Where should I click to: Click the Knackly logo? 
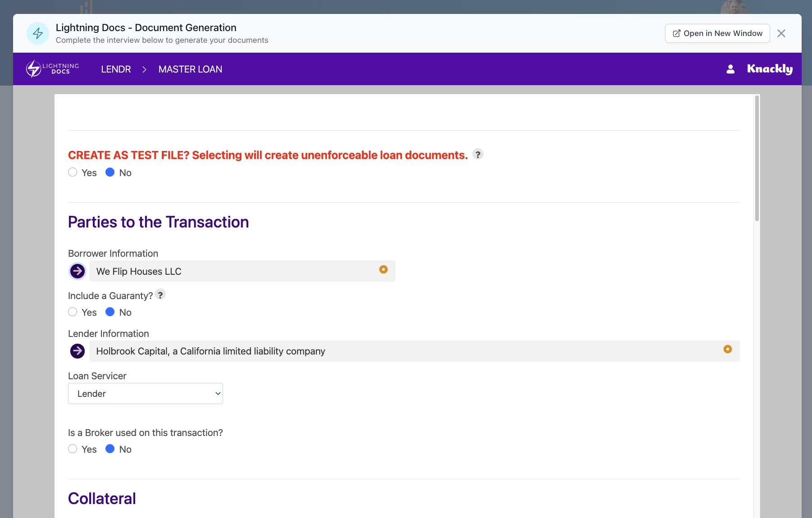tap(769, 69)
